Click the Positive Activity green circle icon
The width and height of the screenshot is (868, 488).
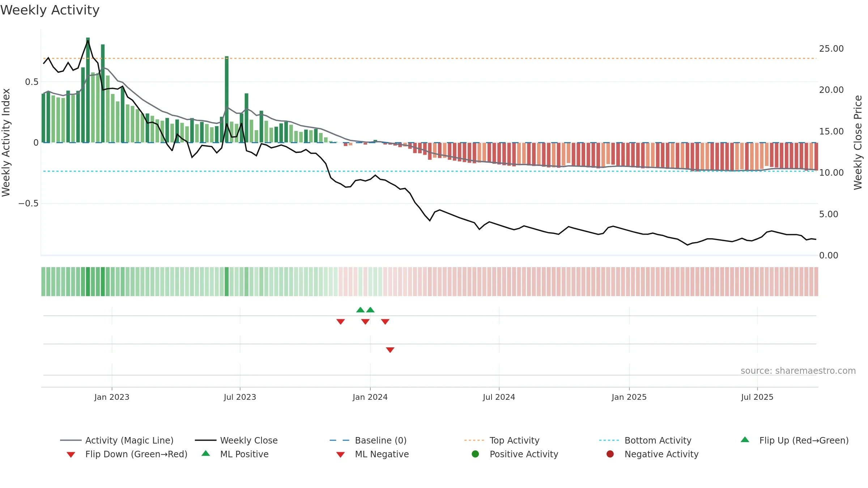[x=475, y=454]
